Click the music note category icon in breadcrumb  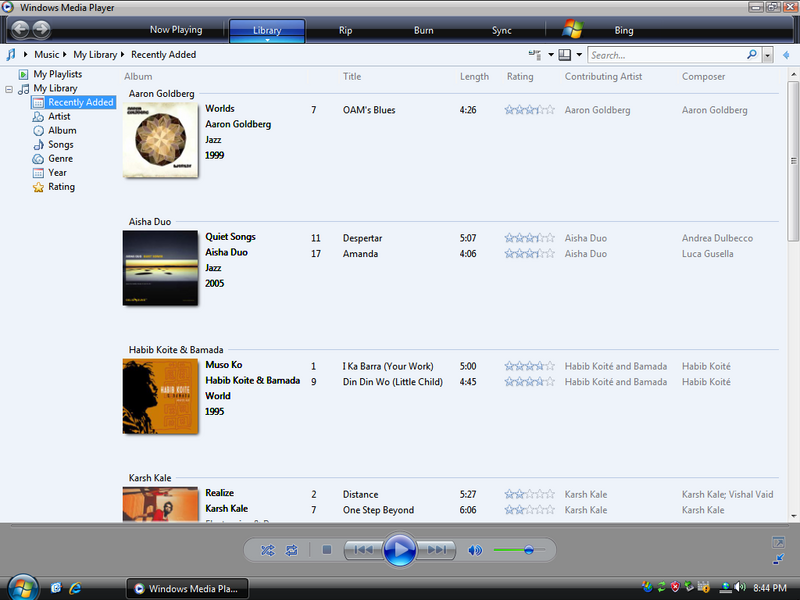pyautogui.click(x=11, y=55)
